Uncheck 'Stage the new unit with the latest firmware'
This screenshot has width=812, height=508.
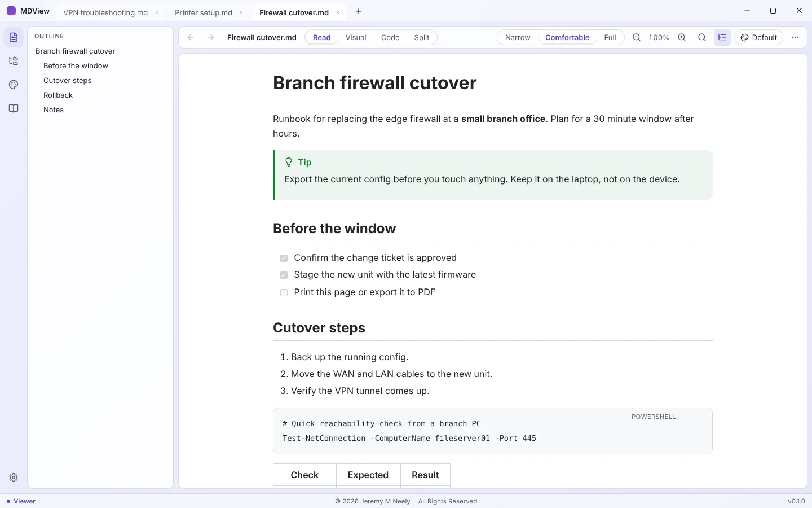(x=284, y=275)
